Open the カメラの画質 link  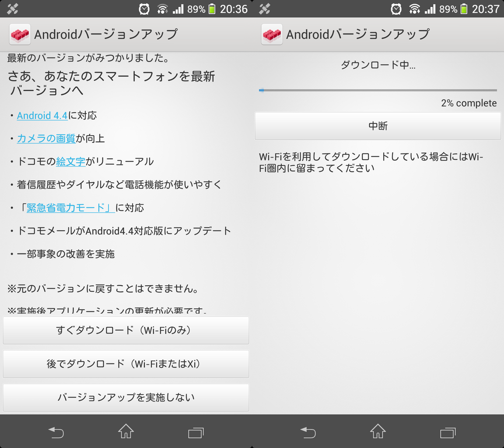pyautogui.click(x=46, y=139)
